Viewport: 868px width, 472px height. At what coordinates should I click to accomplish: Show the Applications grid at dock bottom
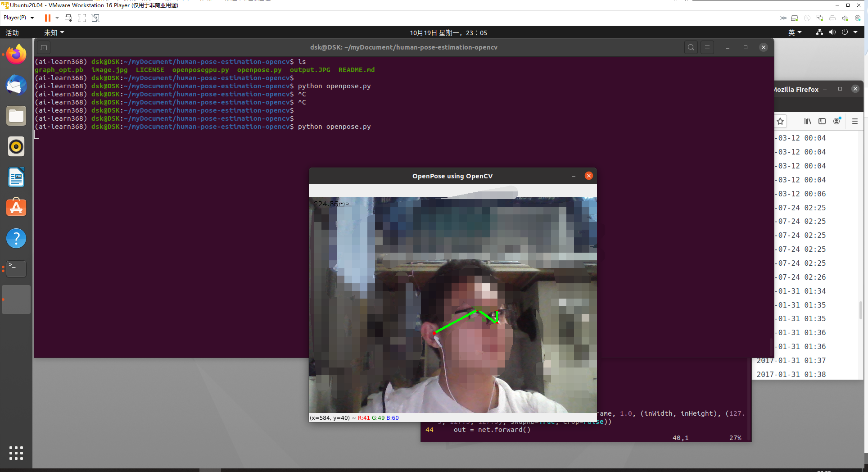[16, 453]
